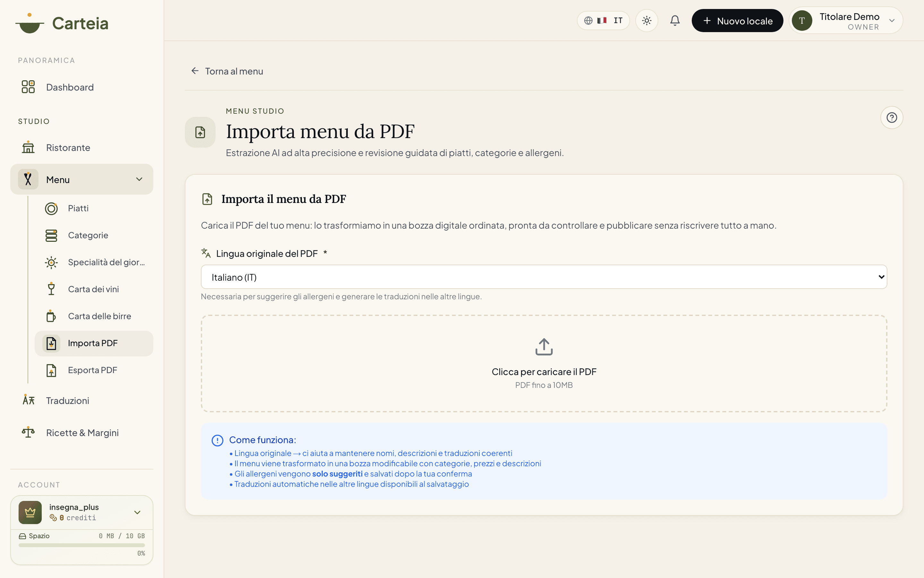Image resolution: width=924 pixels, height=578 pixels.
Task: Open help with the question mark icon
Action: pos(892,117)
